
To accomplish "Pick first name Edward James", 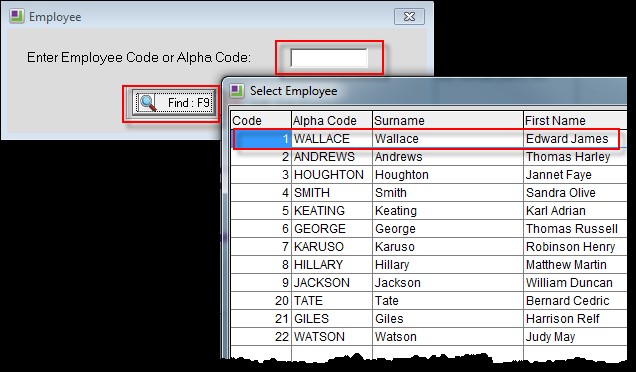I will (x=575, y=139).
